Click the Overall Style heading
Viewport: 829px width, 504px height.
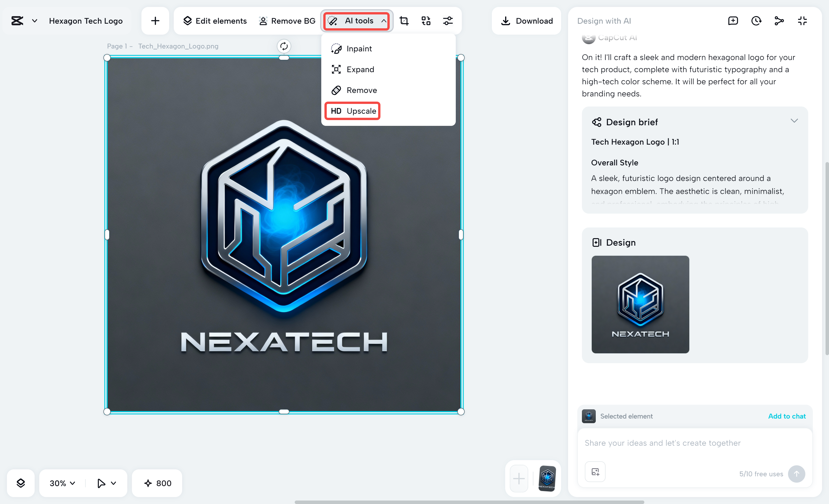(614, 163)
